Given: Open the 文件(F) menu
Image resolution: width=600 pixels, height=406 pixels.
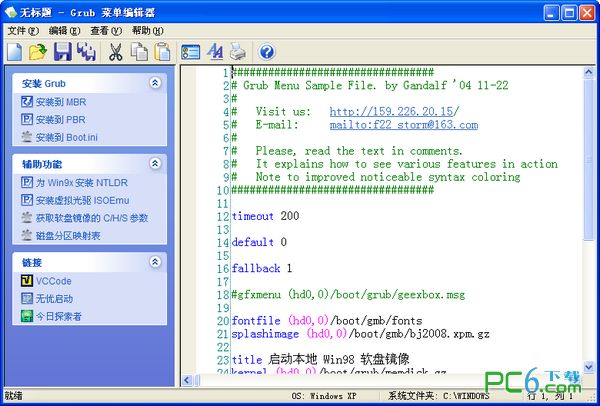Looking at the screenshot, I should coord(23,31).
